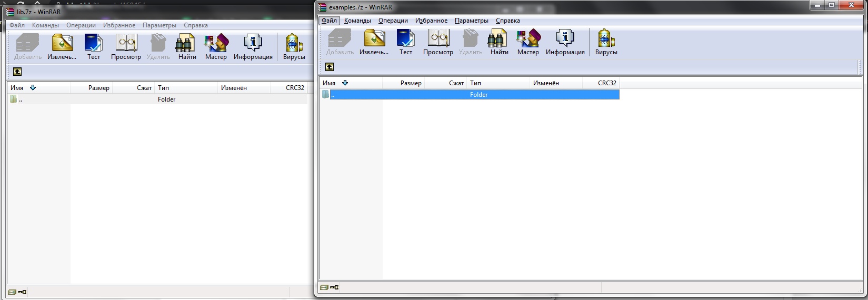
Task: Click Извлечь icon in lib.7z window
Action: coord(62,47)
